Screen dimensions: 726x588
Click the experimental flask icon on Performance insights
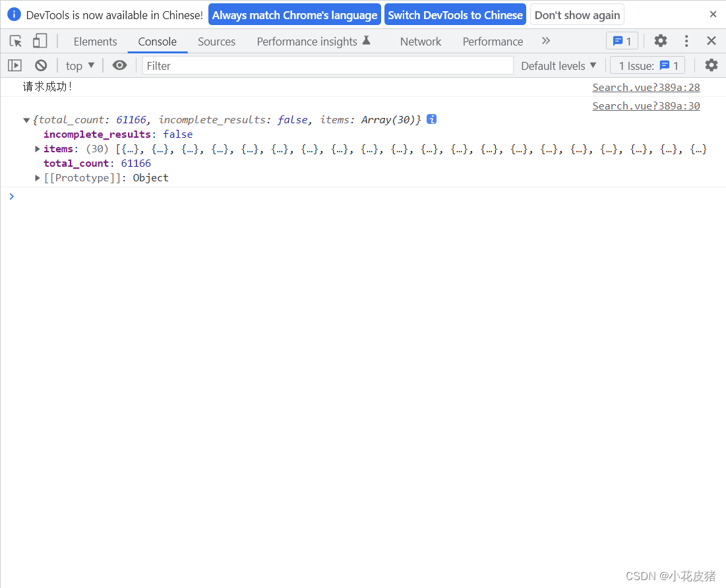coord(366,40)
